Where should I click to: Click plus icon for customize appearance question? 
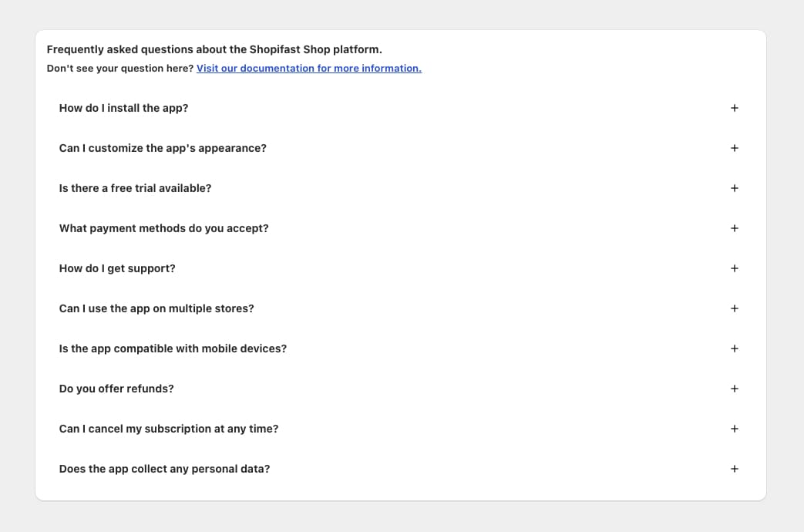point(734,148)
